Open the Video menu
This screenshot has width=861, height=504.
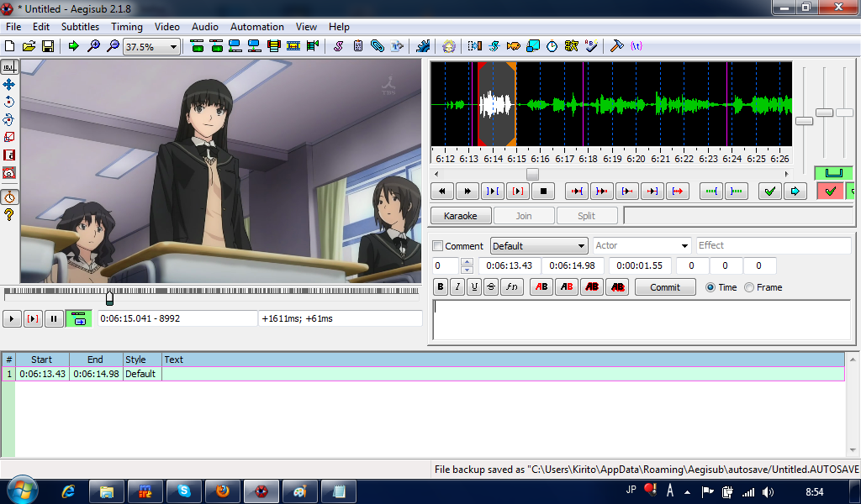tap(167, 27)
